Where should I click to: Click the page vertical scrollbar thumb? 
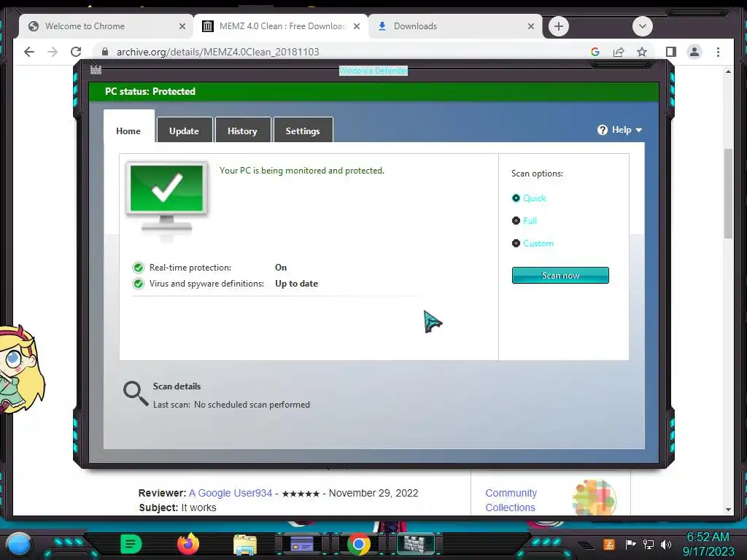click(x=728, y=193)
